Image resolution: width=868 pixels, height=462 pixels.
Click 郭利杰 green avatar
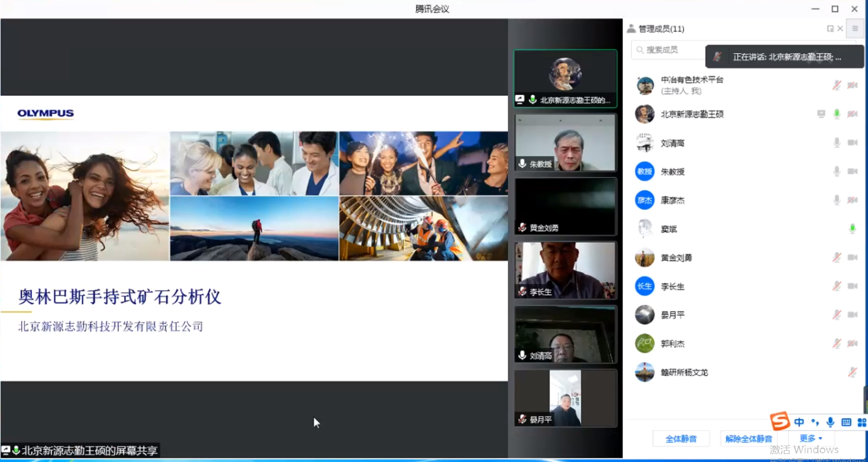tap(645, 343)
